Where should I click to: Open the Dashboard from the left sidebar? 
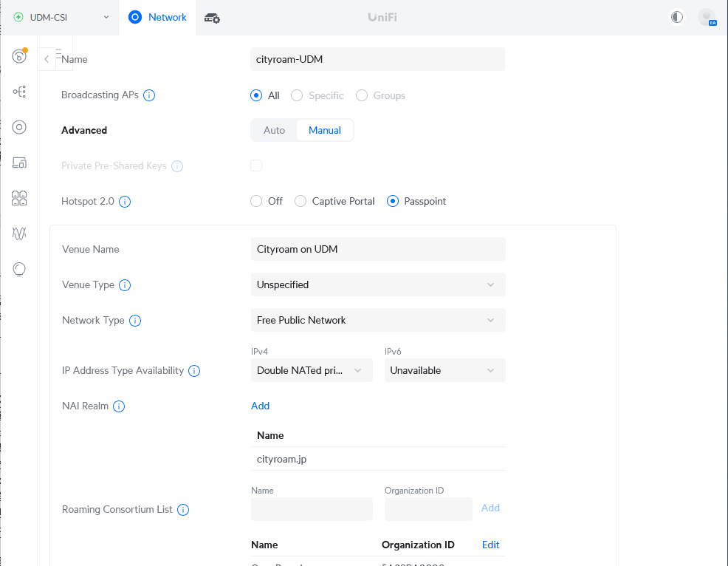[x=19, y=56]
